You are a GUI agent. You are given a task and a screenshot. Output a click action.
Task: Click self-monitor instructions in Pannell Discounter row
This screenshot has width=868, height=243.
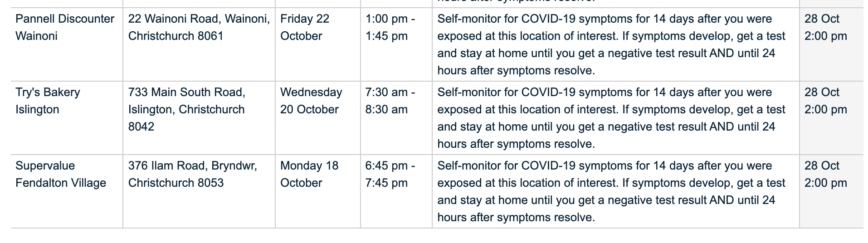(x=611, y=44)
